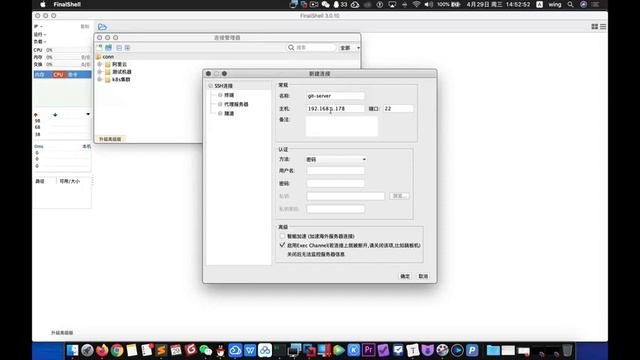Click the search box in connection manager
640x360 pixels.
[x=311, y=48]
